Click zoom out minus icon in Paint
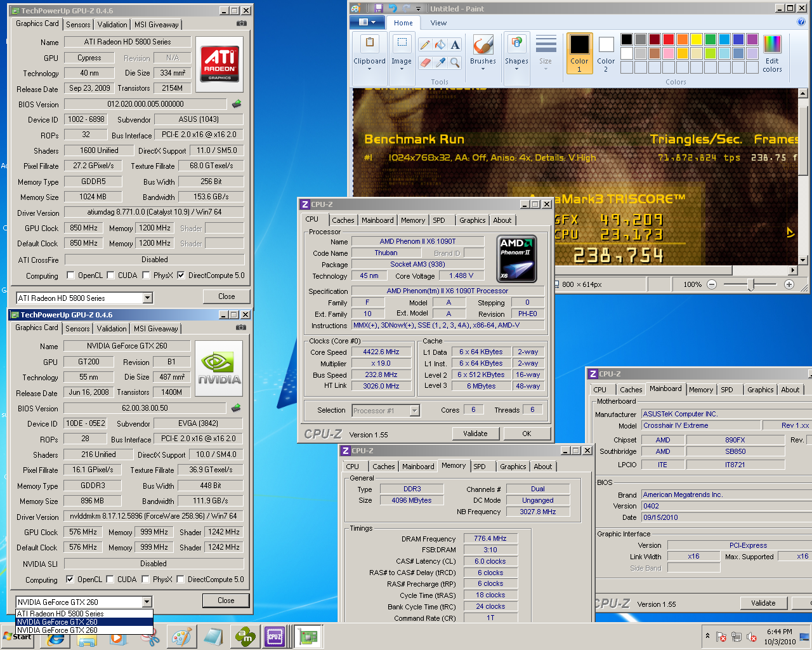This screenshot has height=650, width=812. click(712, 284)
